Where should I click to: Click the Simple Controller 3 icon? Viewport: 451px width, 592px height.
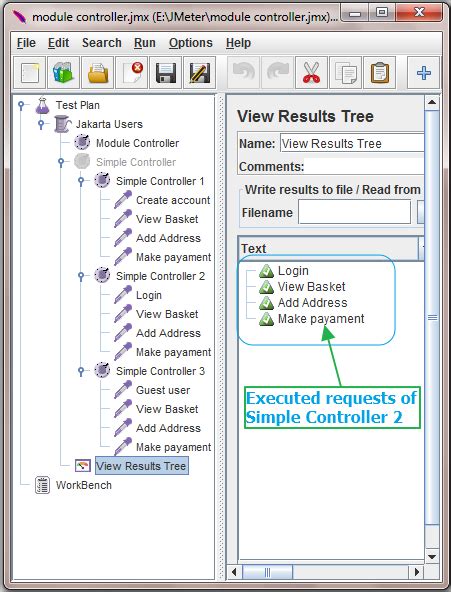pyautogui.click(x=102, y=370)
